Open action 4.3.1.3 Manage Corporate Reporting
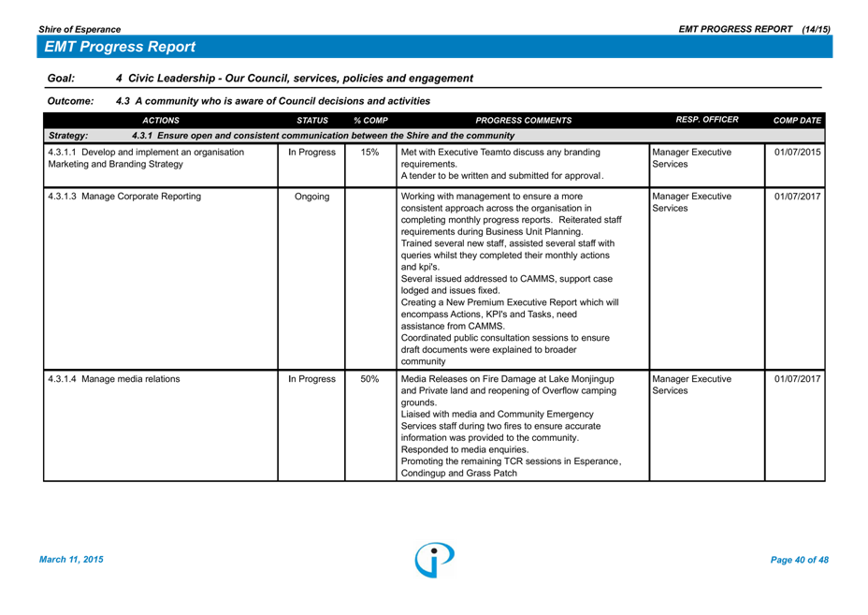The image size is (868, 615). click(x=123, y=197)
